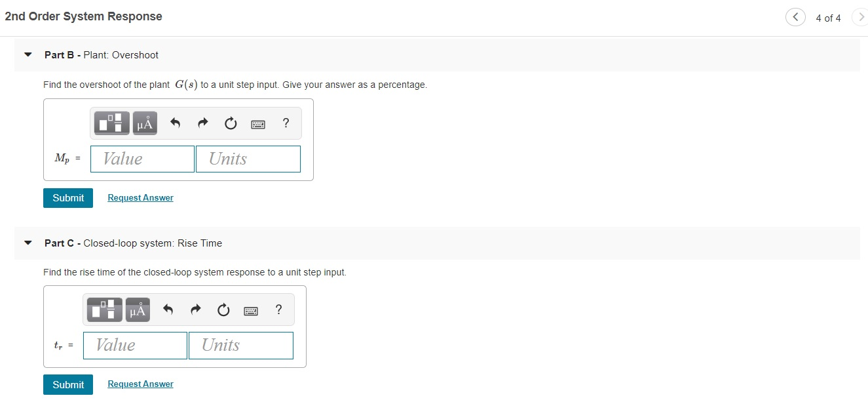Collapse the Part C Rise Time section
The width and height of the screenshot is (868, 402).
(27, 243)
